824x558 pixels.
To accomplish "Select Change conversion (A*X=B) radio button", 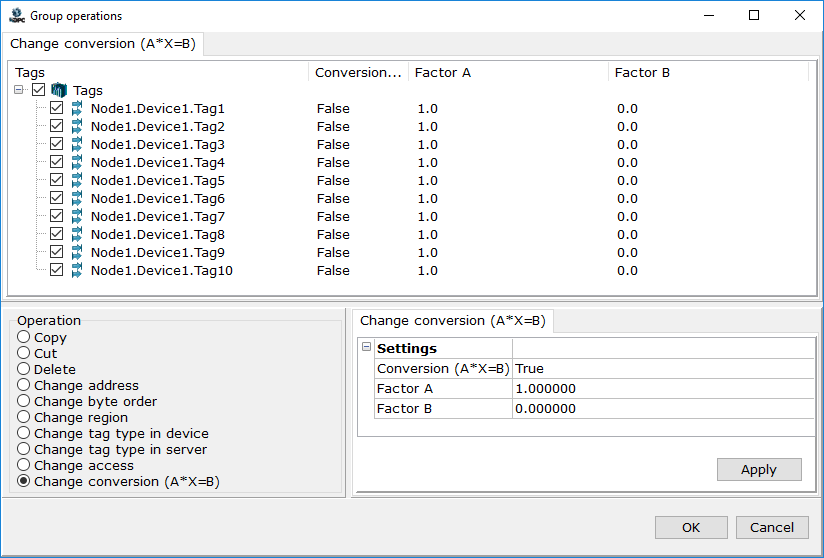I will (23, 481).
